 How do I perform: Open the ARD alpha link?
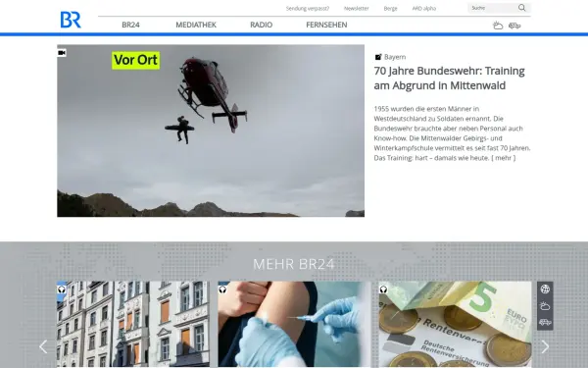point(424,8)
